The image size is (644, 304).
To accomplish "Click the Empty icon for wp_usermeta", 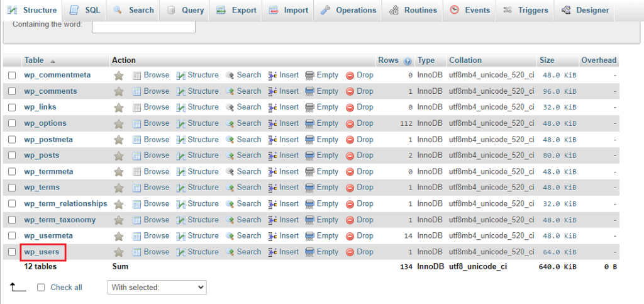I will (309, 236).
